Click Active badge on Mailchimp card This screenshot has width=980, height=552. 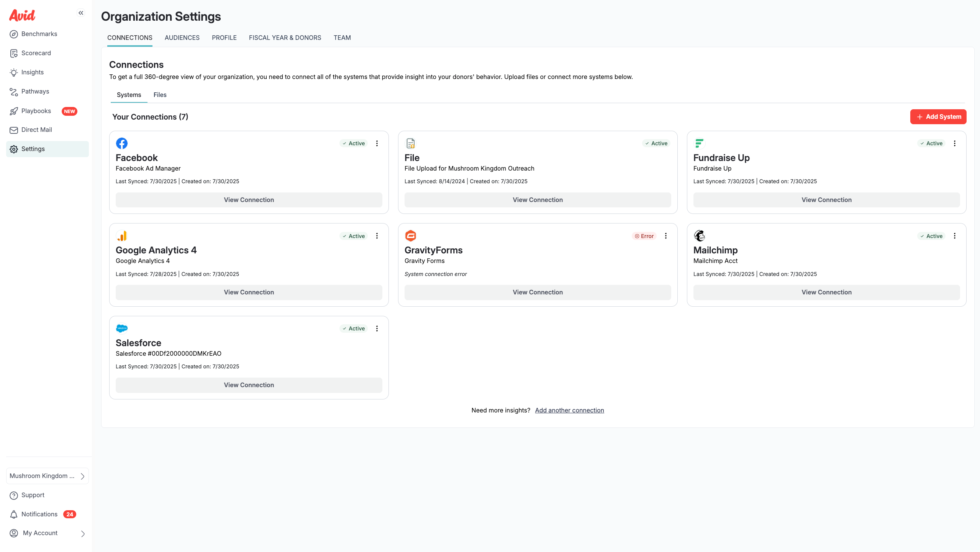tap(931, 236)
